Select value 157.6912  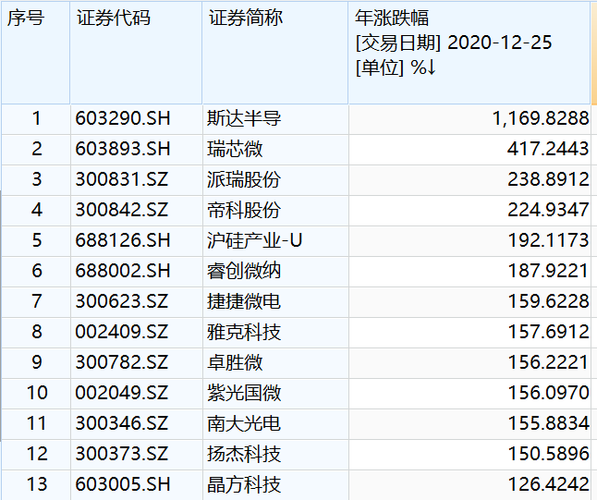548,332
